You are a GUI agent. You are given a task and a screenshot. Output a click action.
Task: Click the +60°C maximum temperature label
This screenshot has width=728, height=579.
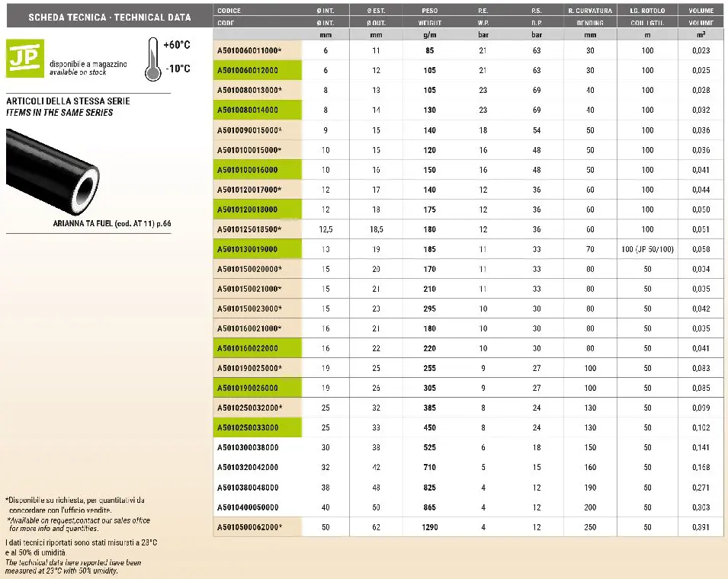177,46
